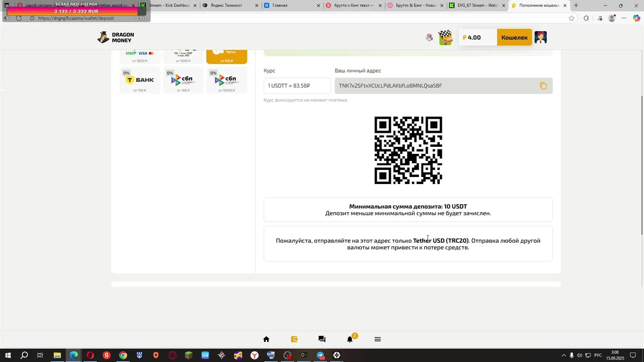Image resolution: width=644 pixels, height=362 pixels.
Task: Open the Dragon Money home logo
Action: coord(116,38)
